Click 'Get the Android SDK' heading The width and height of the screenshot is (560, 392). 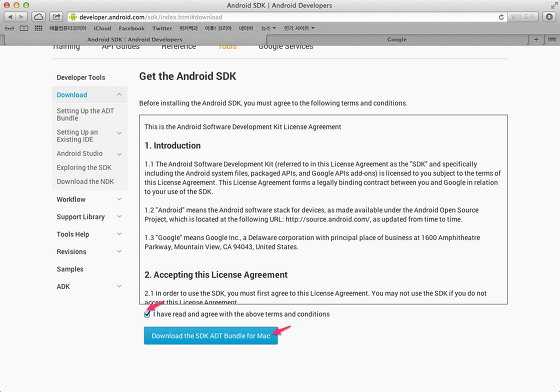tap(188, 76)
